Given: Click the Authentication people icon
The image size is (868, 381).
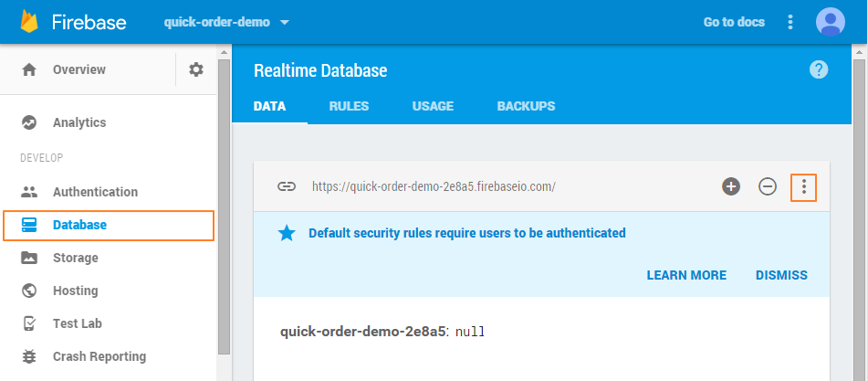Looking at the screenshot, I should (29, 192).
